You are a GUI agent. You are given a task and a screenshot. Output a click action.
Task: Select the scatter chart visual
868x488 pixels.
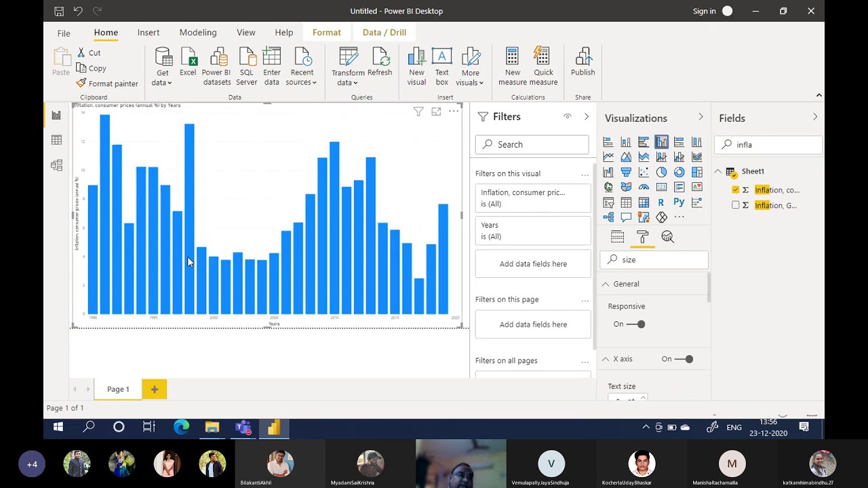point(644,172)
